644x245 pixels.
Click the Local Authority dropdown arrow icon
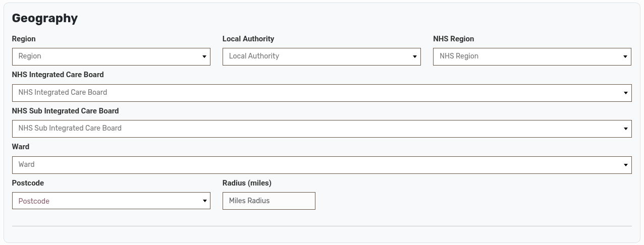tap(415, 57)
